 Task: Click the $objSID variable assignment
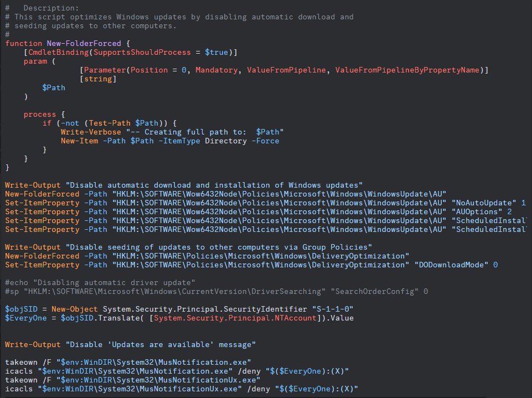pyautogui.click(x=22, y=309)
